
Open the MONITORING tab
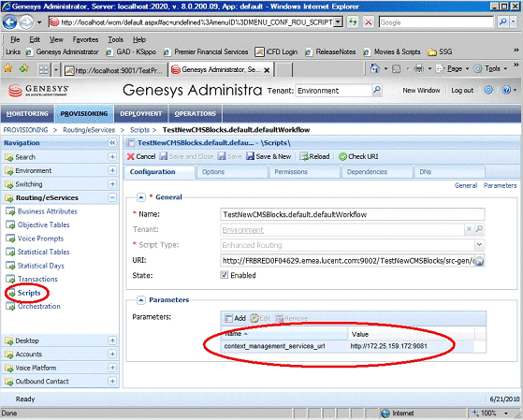27,114
